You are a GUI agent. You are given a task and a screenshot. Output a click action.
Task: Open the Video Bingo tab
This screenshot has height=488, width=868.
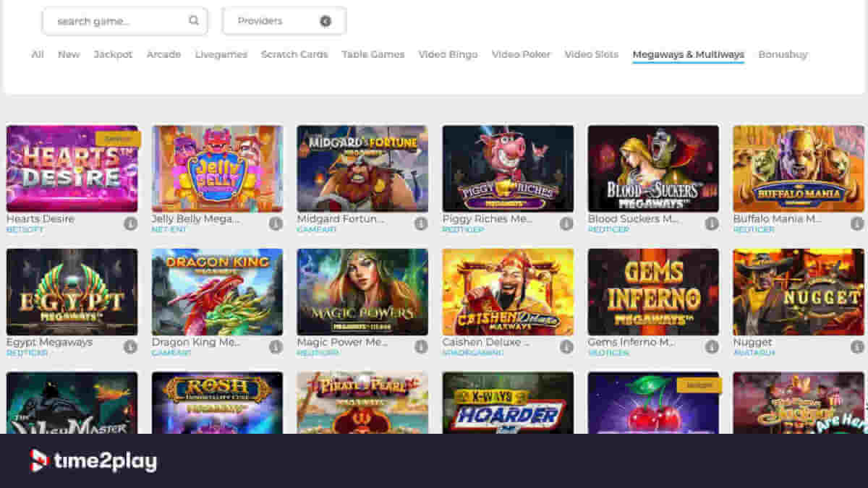click(x=448, y=54)
